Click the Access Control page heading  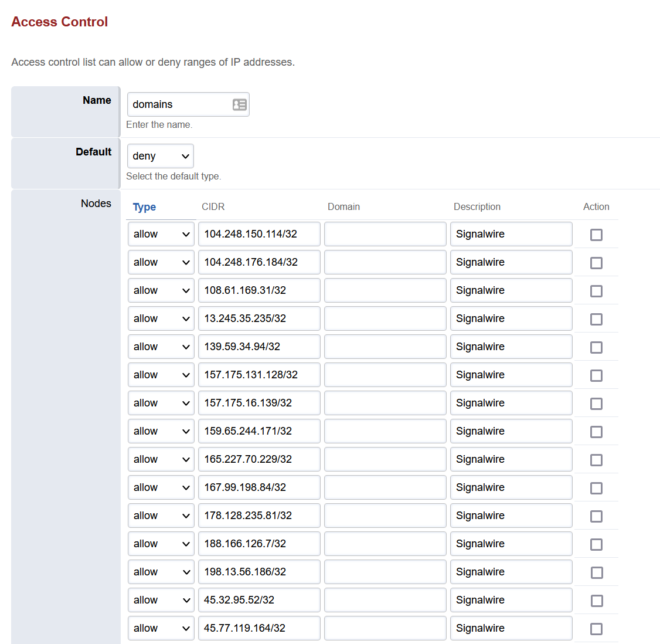[x=59, y=22]
